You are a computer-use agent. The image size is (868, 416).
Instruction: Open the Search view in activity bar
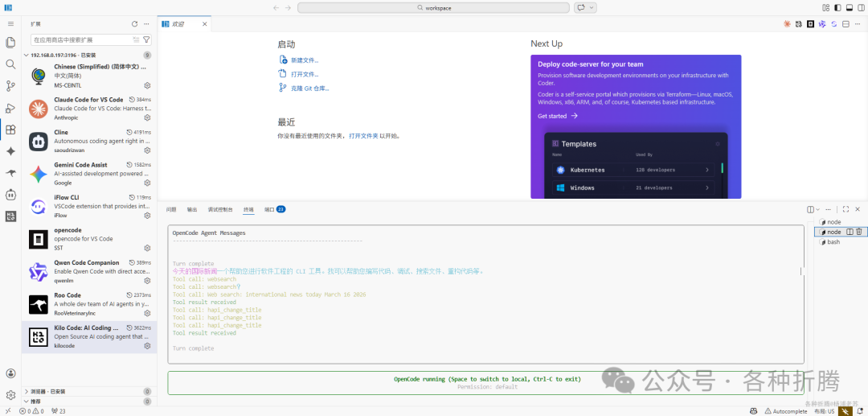(x=10, y=64)
